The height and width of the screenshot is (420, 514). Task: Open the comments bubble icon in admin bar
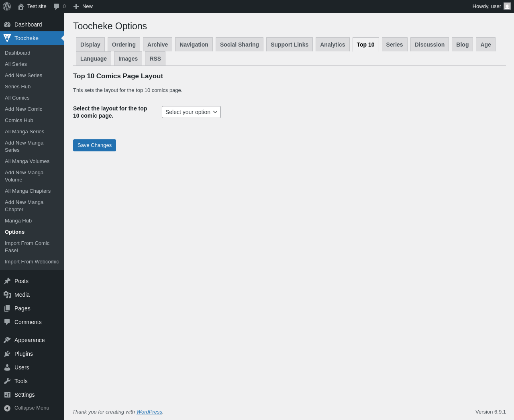[57, 6]
